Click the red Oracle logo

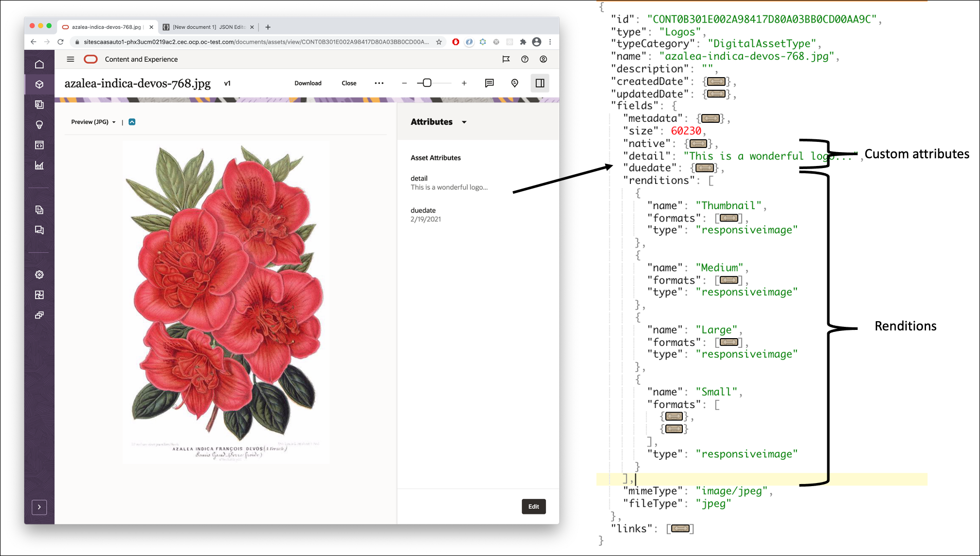coord(90,59)
